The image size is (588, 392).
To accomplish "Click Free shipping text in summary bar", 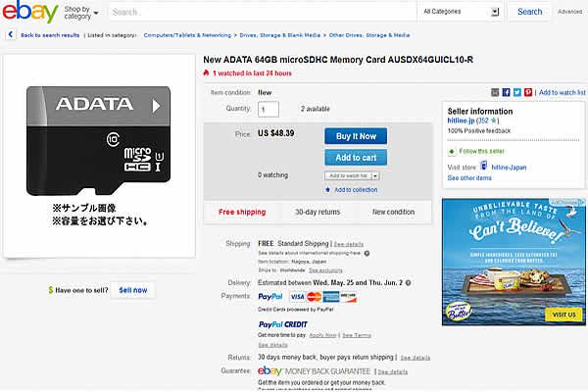I will click(242, 212).
